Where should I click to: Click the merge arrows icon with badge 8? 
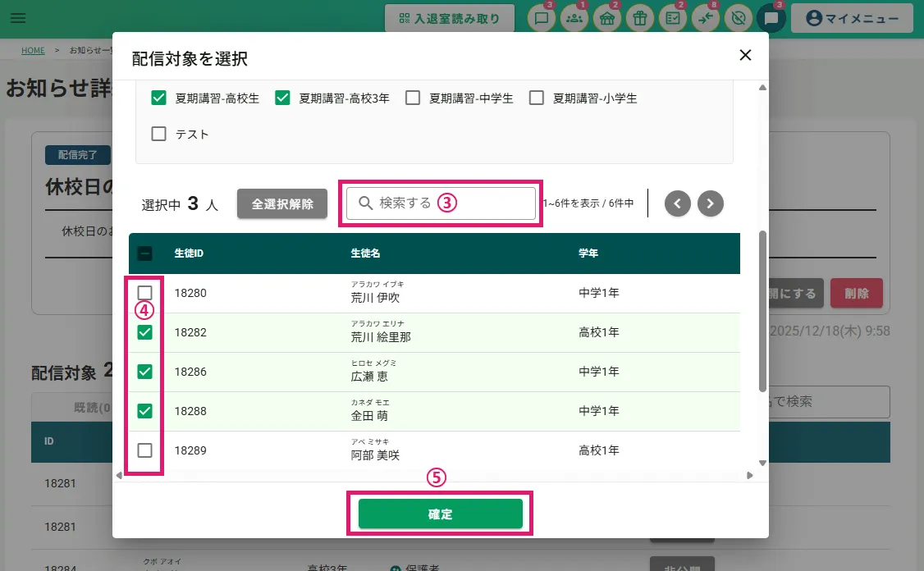tap(706, 19)
